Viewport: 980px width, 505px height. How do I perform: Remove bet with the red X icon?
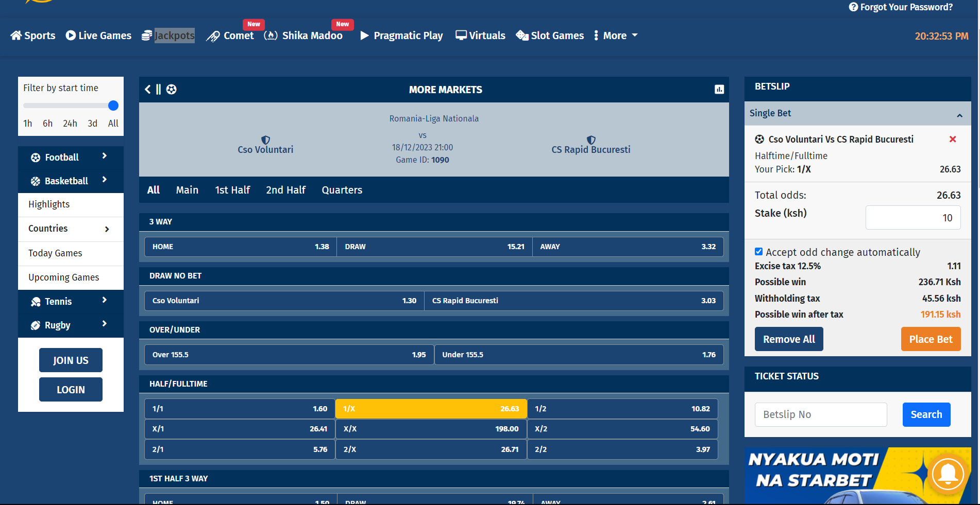952,139
